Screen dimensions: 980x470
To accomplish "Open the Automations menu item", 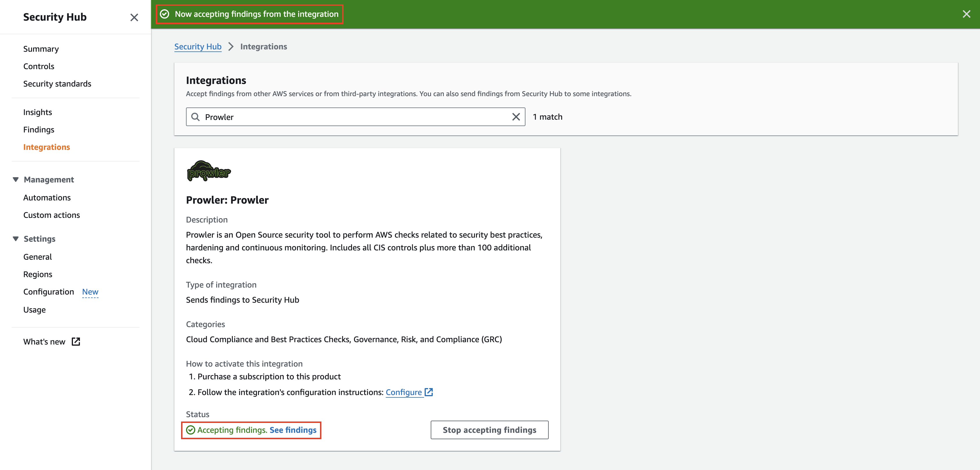I will pos(47,198).
